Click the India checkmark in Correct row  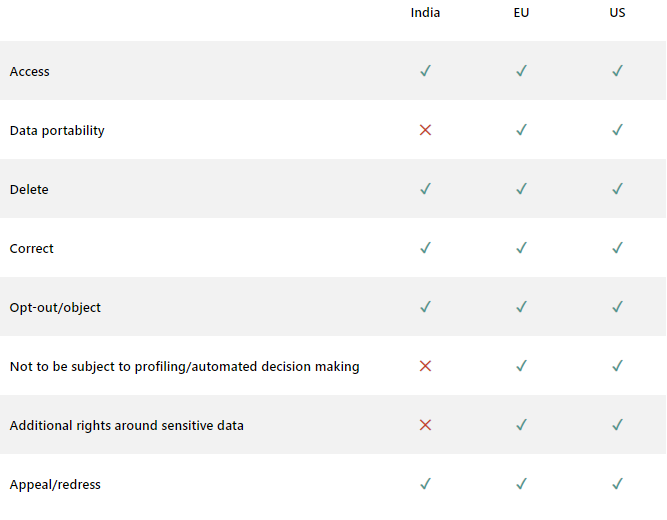pos(425,248)
